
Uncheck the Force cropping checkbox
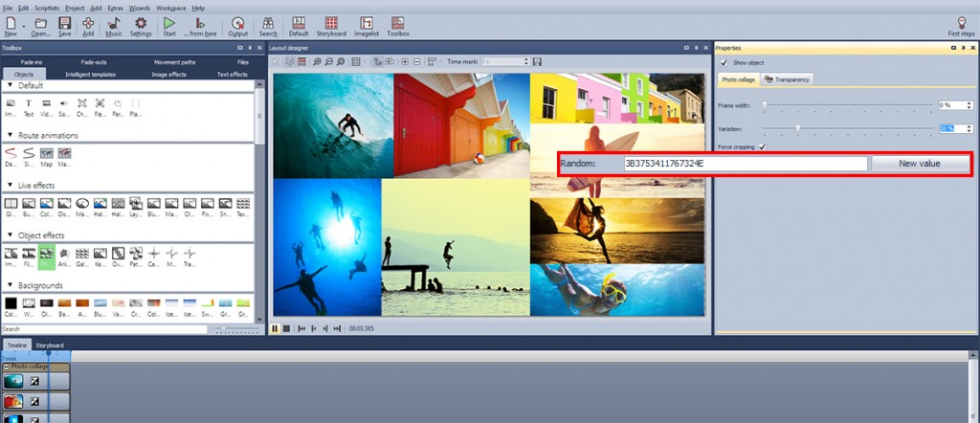click(762, 146)
